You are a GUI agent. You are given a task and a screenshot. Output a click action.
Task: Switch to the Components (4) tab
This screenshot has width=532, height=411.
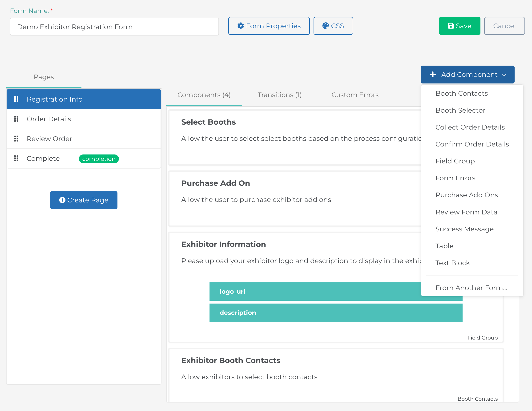pos(204,95)
